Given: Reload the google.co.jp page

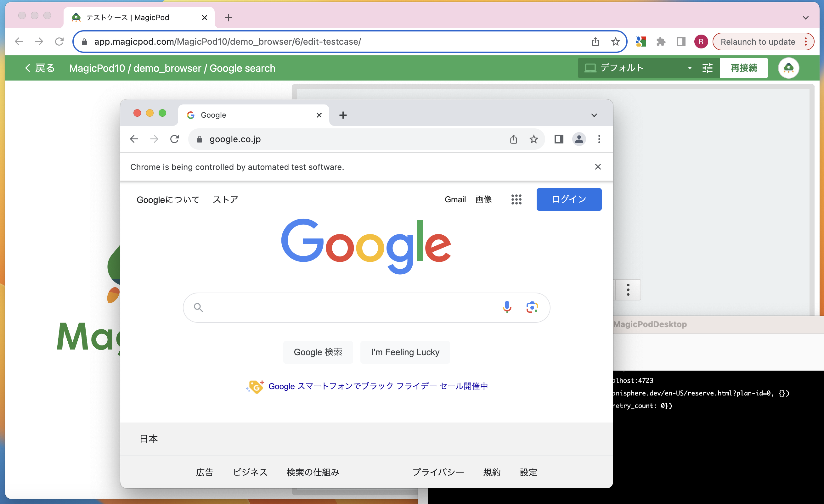Looking at the screenshot, I should [x=175, y=139].
